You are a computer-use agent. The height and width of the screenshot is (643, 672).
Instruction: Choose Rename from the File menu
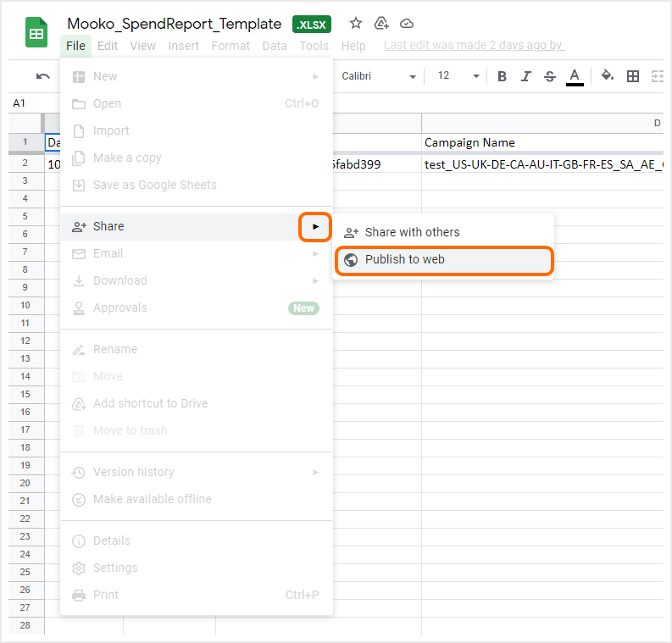pyautogui.click(x=197, y=350)
